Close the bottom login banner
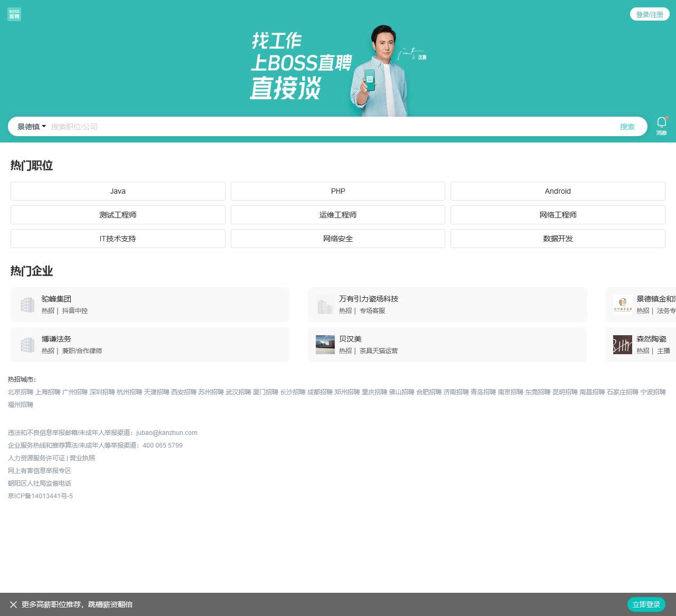The width and height of the screenshot is (676, 616). (13, 604)
